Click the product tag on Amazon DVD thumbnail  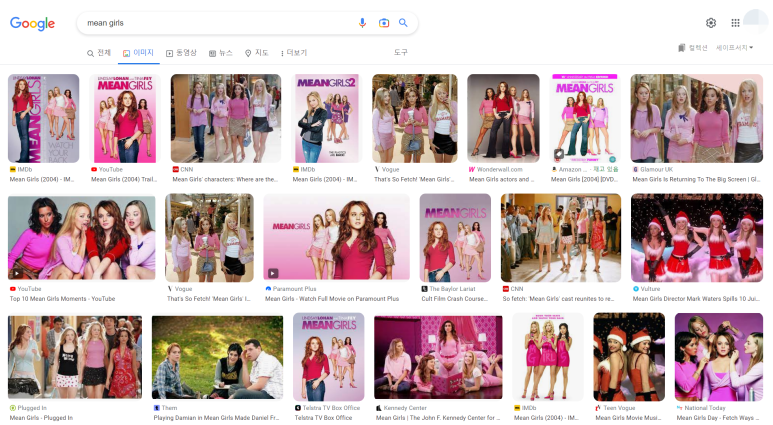click(x=559, y=154)
